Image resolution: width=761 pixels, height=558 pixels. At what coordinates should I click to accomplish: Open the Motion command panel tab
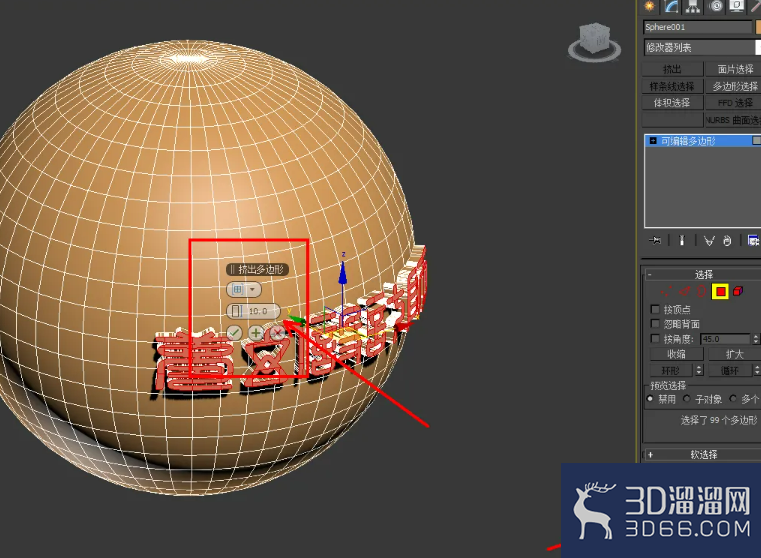pos(715,6)
